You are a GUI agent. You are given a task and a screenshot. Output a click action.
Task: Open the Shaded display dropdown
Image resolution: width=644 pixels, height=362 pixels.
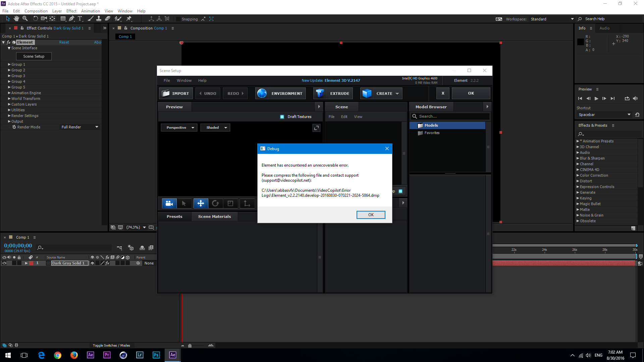coord(215,128)
